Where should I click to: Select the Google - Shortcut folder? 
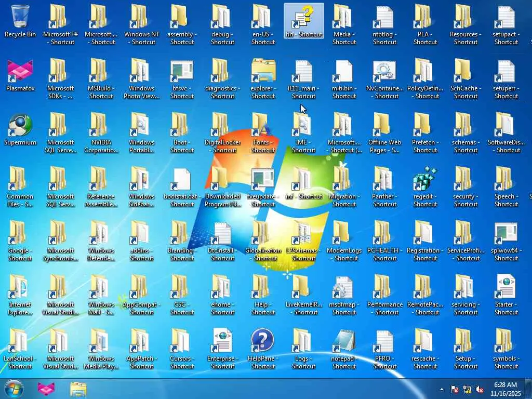coord(20,241)
